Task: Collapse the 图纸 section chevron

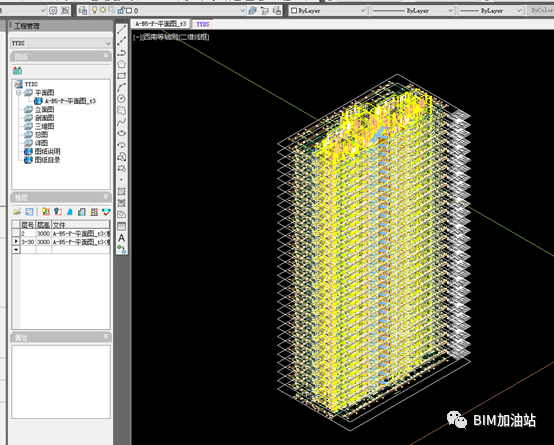Action: click(106, 55)
